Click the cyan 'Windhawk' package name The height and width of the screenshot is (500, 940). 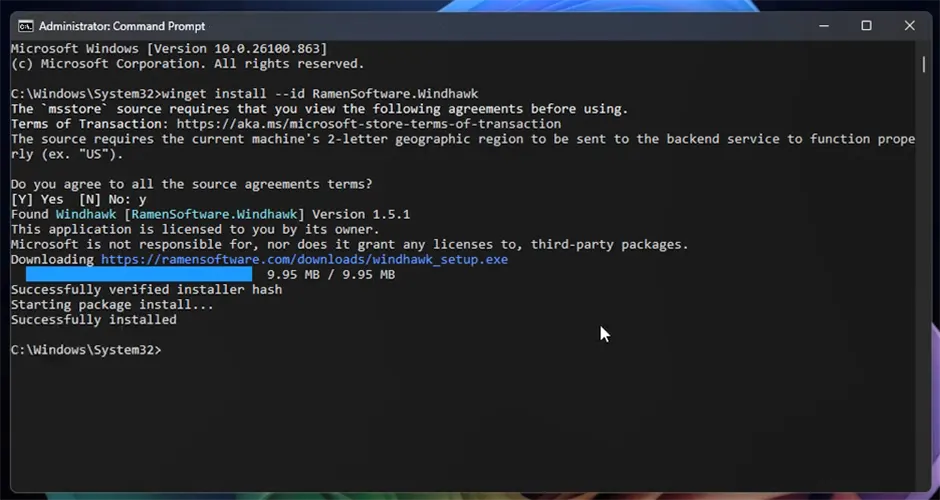coord(86,214)
